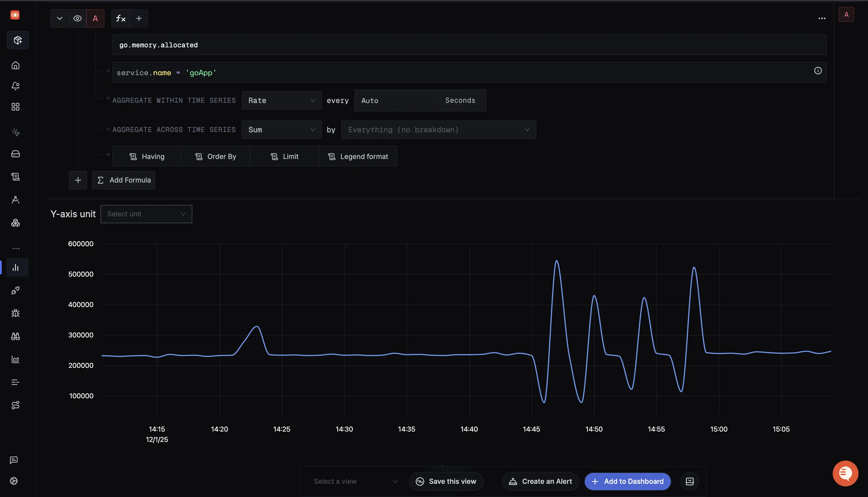Viewport: 868px width, 497px height.
Task: Open Alerts via the bell icon
Action: 16,86
